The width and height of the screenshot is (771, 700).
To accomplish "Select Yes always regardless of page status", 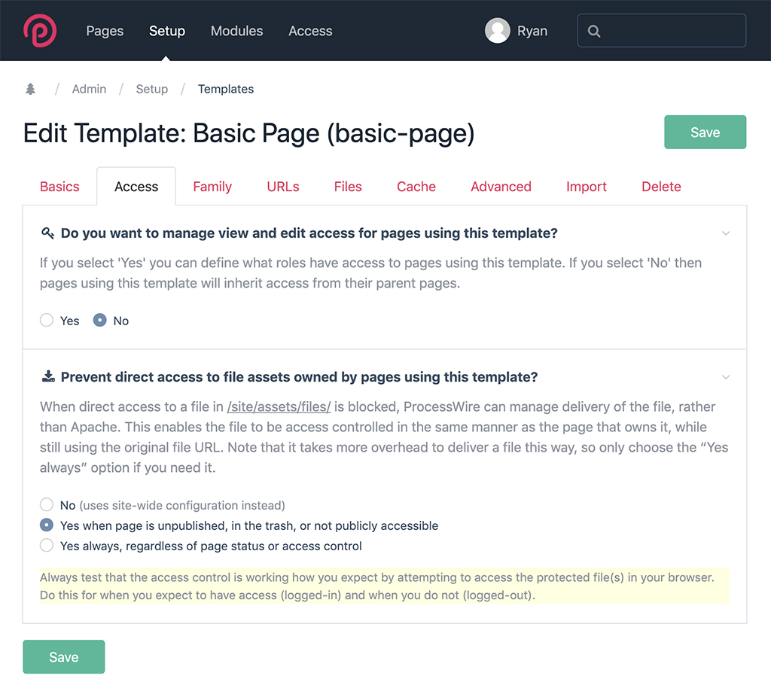I will pos(47,546).
